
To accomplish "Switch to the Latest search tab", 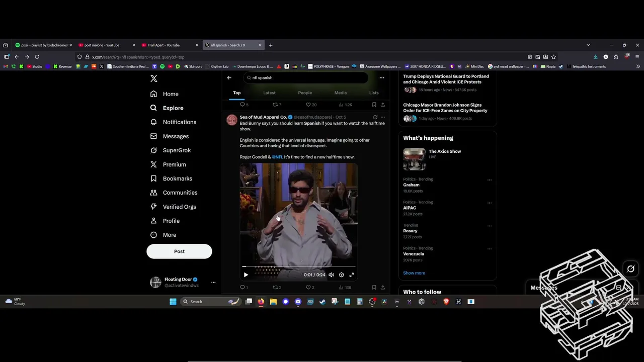I will click(269, 93).
